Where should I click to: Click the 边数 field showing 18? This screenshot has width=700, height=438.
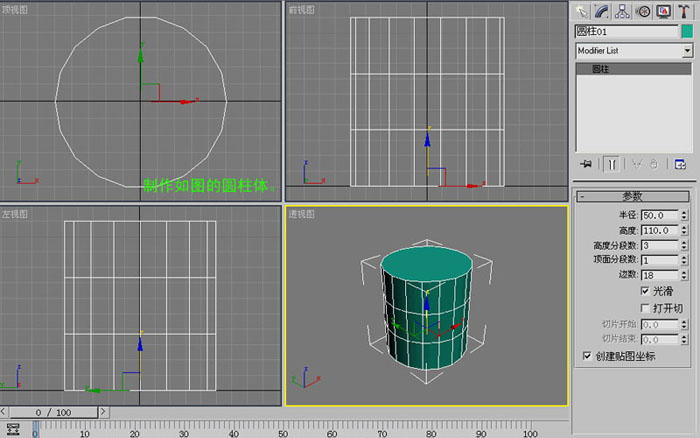coord(659,275)
